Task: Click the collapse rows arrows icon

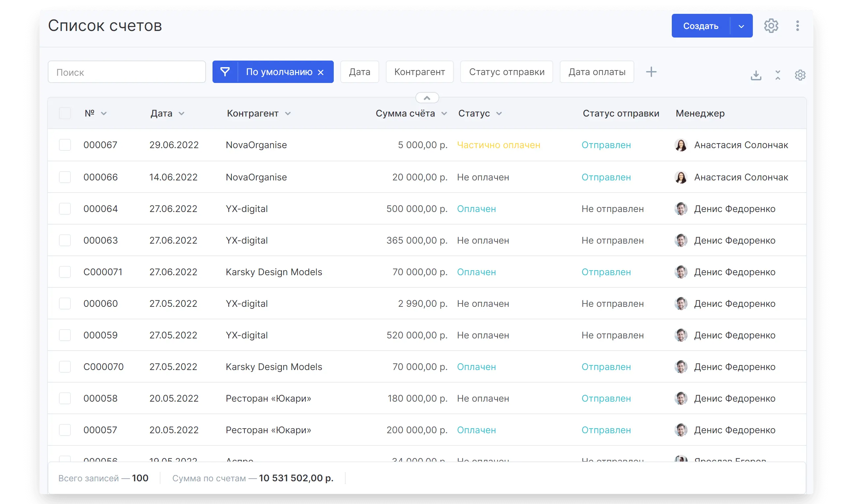Action: [x=778, y=75]
